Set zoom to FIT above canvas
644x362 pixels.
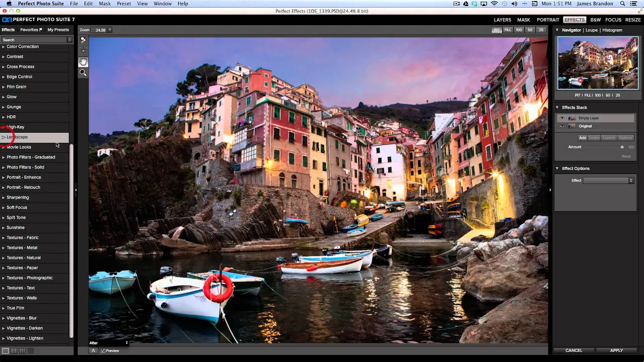tap(497, 30)
